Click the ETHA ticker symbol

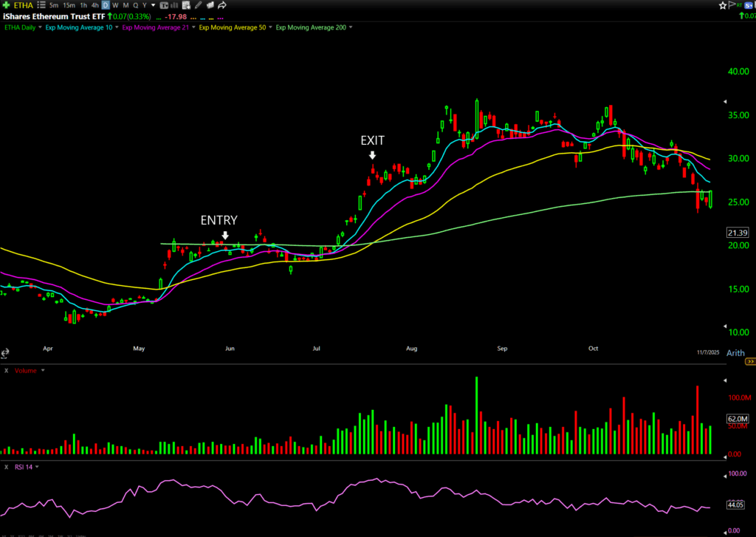coord(23,5)
